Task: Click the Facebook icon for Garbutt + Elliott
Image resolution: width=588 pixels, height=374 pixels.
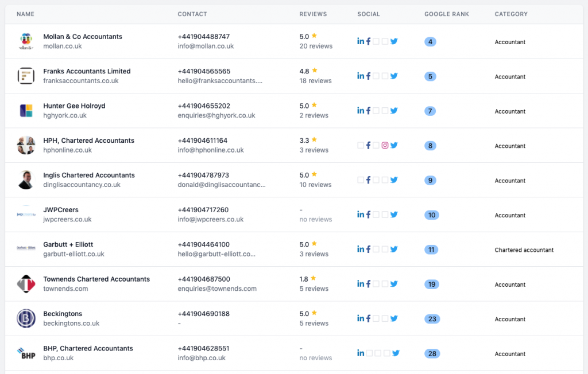Action: (x=369, y=249)
